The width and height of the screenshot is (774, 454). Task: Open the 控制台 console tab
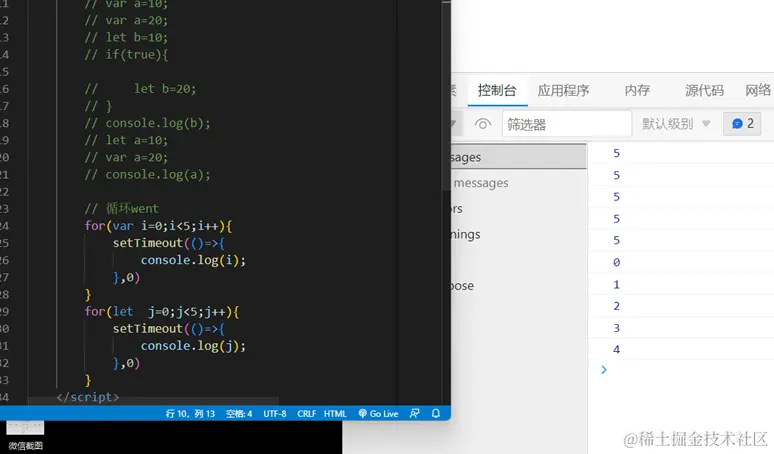pos(497,90)
